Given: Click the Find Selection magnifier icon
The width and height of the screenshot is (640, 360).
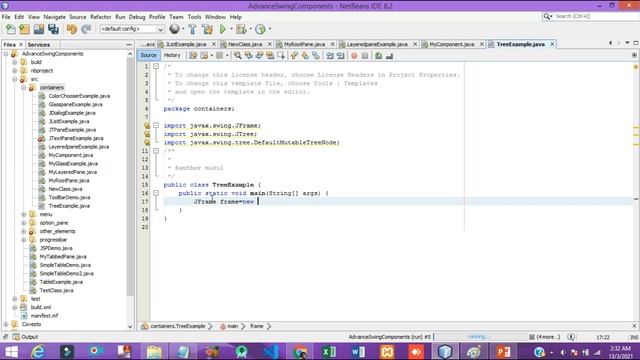Looking at the screenshot, I should [238, 56].
